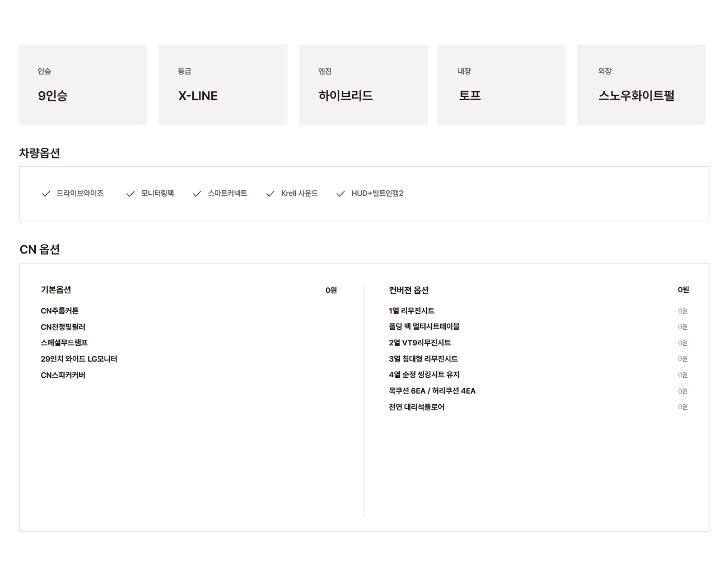Click the checkmark icon beside HUD+빌트인캠2
The height and width of the screenshot is (576, 728).
coord(340,194)
